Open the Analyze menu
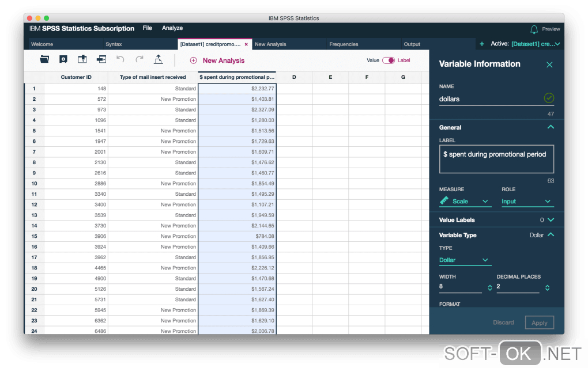Viewport: 588px width, 368px height. coord(172,28)
